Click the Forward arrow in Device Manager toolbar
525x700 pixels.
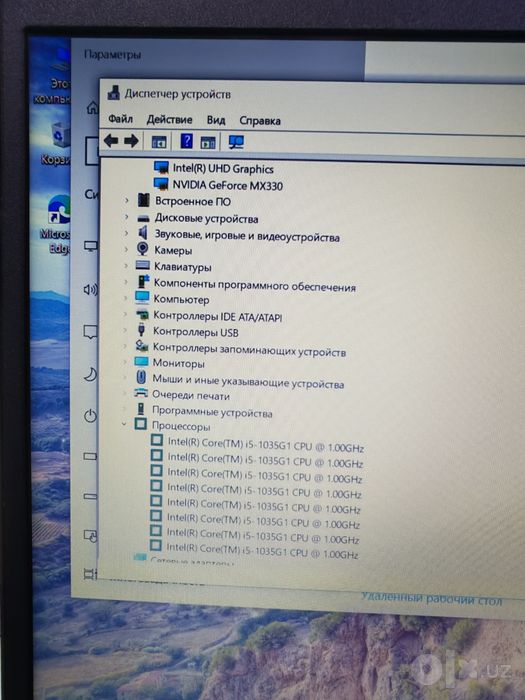click(x=131, y=141)
